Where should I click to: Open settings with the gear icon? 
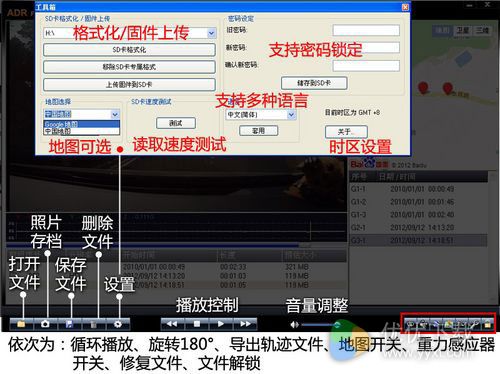pos(118,324)
